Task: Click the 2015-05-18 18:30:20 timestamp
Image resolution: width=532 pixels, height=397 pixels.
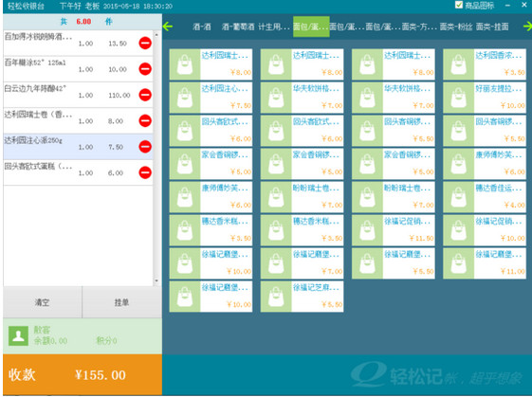Action: point(138,6)
